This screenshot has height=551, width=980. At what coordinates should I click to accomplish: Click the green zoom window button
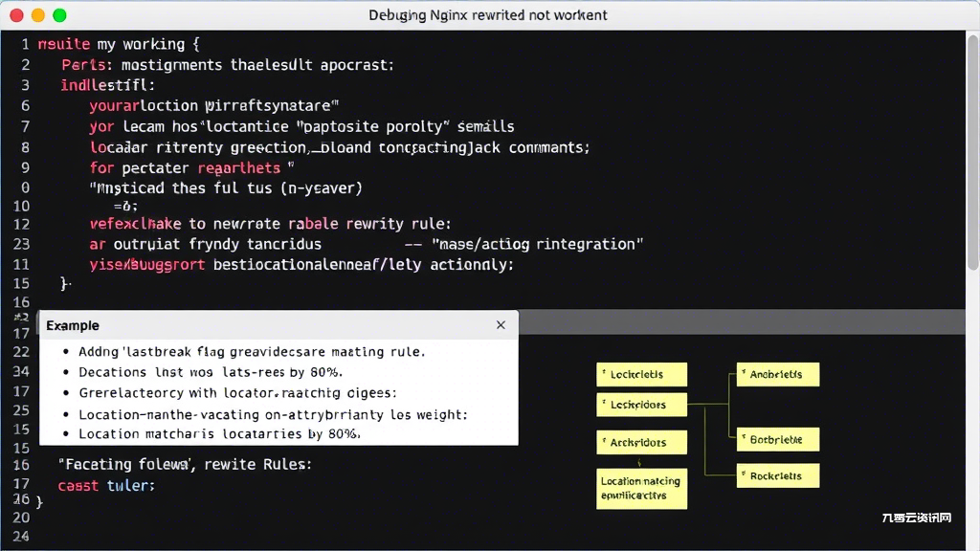coord(59,15)
